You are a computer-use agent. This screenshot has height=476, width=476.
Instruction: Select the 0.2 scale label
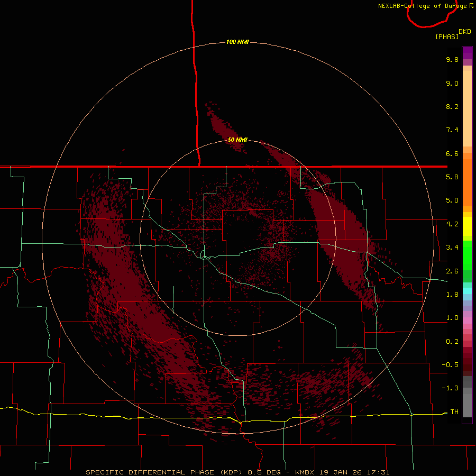click(452, 342)
